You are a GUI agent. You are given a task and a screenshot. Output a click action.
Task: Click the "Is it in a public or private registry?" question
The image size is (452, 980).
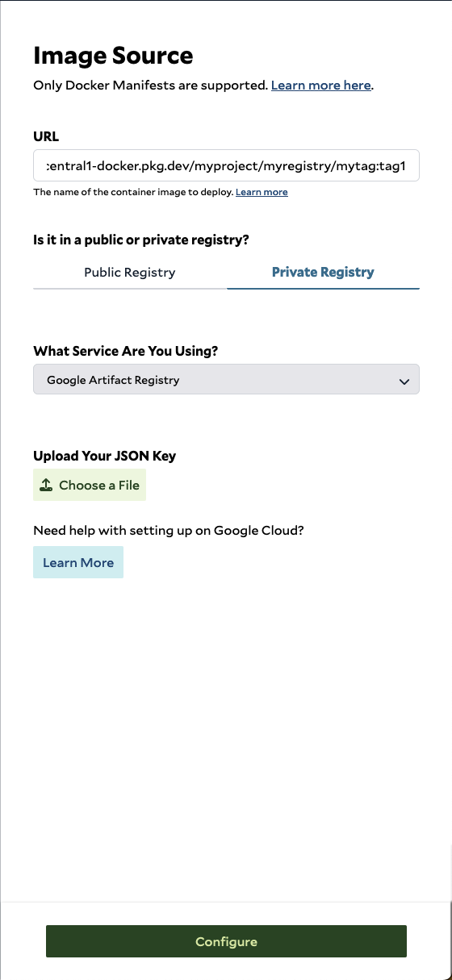tap(141, 240)
